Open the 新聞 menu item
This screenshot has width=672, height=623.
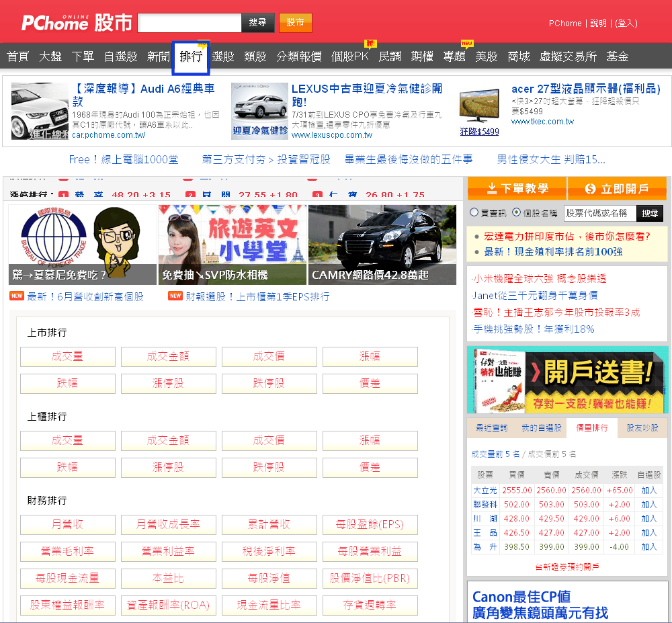(x=159, y=56)
